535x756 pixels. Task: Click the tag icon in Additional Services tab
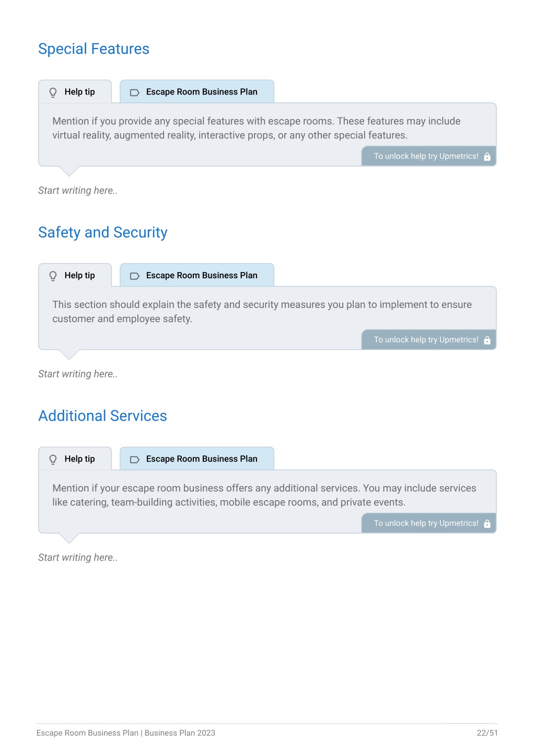coord(134,459)
